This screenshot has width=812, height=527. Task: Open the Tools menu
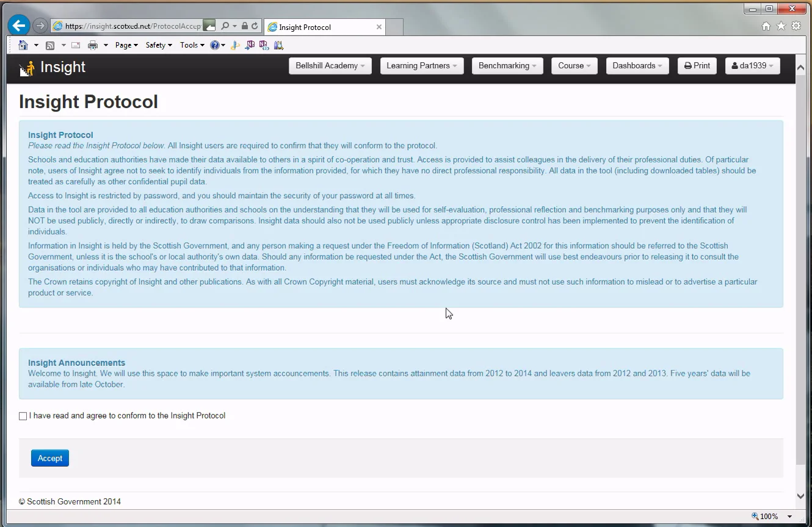pos(192,45)
